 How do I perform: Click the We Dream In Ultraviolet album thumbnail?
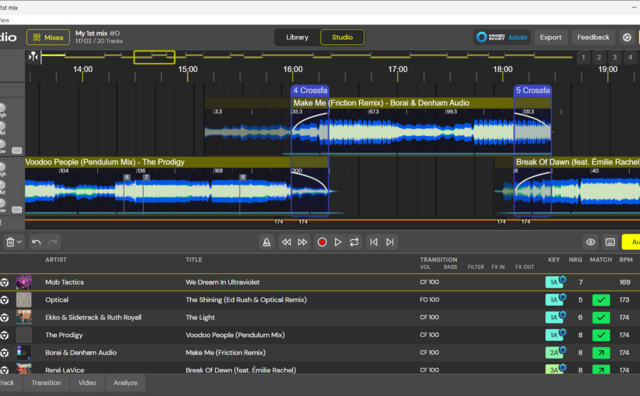pos(24,282)
